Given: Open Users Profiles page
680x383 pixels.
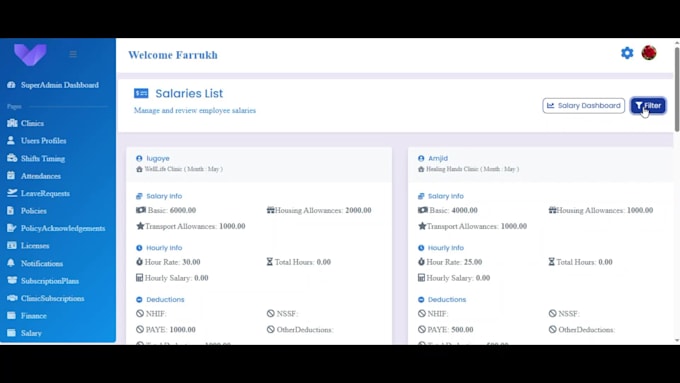Looking at the screenshot, I should point(43,141).
